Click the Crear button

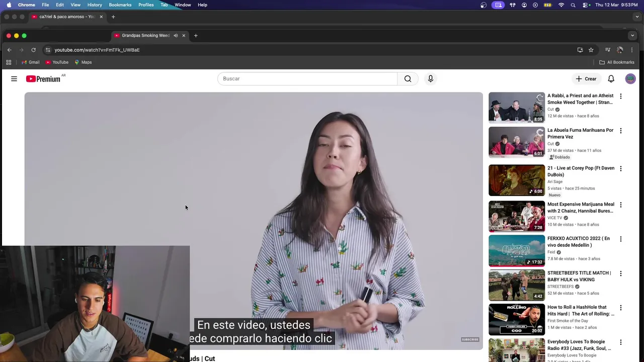(x=586, y=79)
